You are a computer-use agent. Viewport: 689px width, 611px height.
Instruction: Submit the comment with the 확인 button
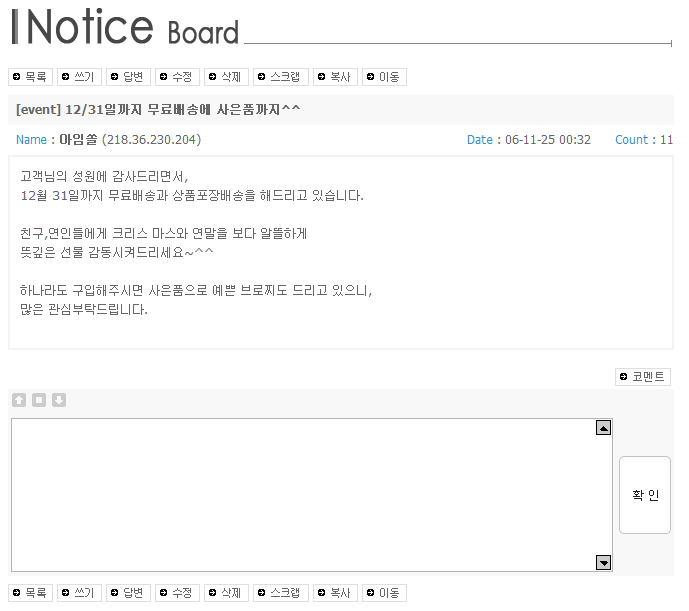645,495
